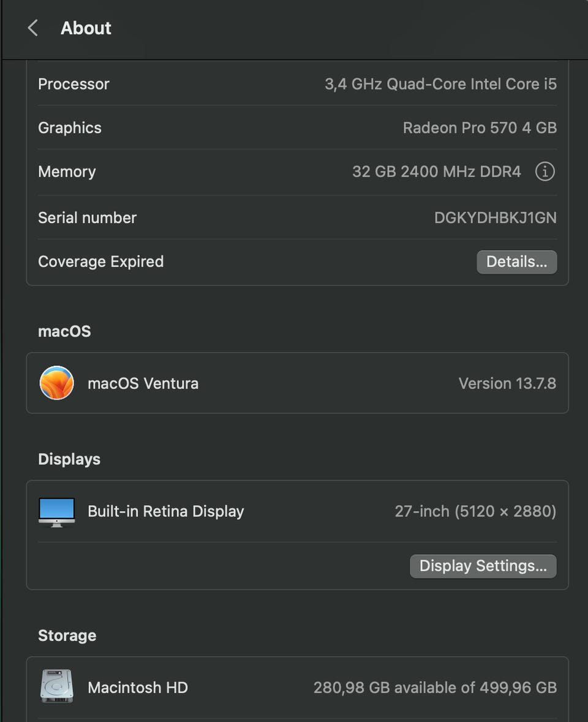588x722 pixels.
Task: Click the macOS Ventura name label
Action: click(x=143, y=383)
